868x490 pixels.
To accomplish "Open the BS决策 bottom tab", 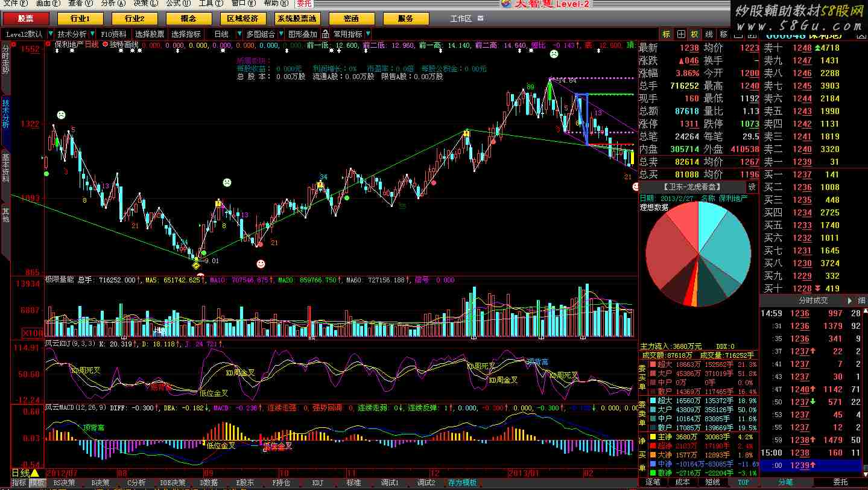I will [65, 483].
